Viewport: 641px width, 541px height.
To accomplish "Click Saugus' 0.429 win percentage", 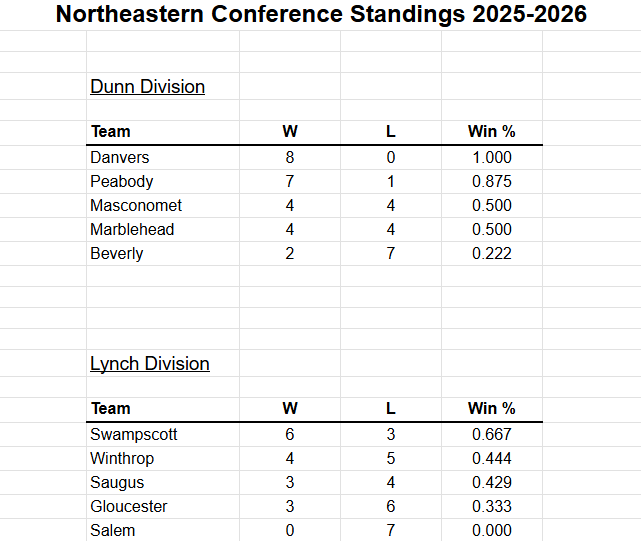I will click(x=491, y=483).
